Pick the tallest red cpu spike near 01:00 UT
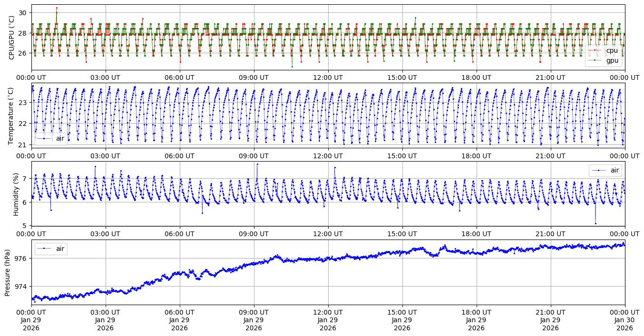644x336 pixels. [57, 8]
